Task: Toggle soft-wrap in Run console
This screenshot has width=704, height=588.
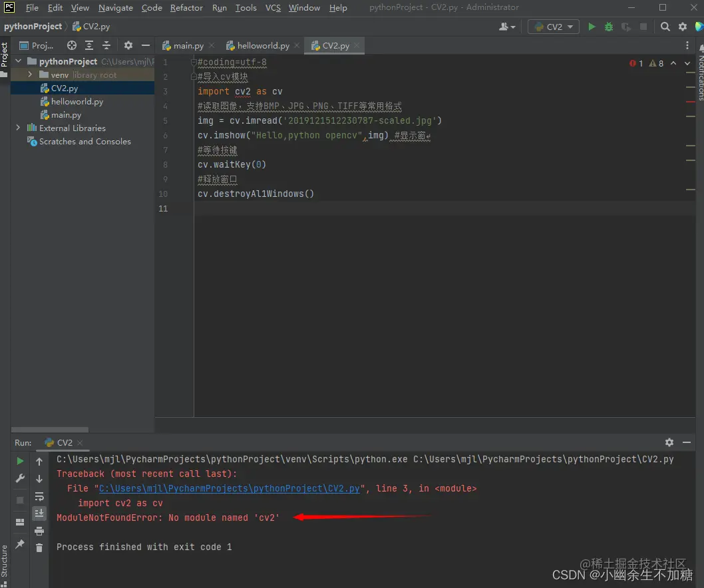Action: pos(39,496)
